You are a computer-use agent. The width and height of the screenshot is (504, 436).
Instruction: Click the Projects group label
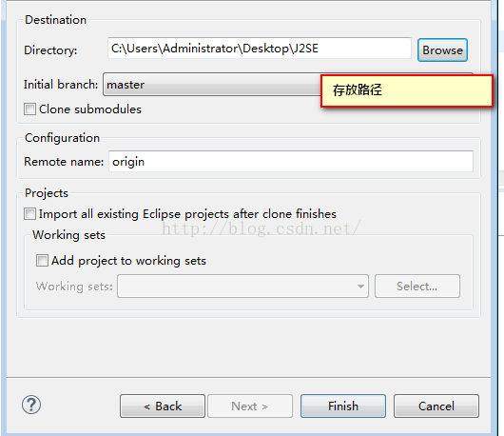coord(47,193)
